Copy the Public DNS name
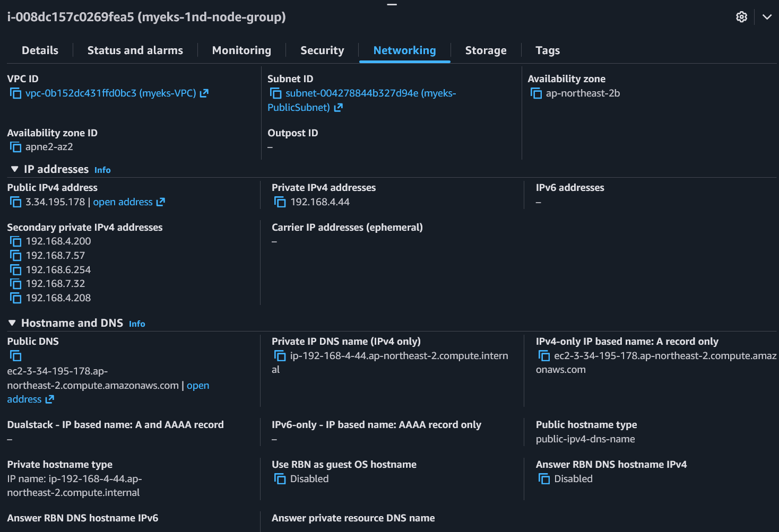Screen dimensions: 779x532 coord(15,356)
